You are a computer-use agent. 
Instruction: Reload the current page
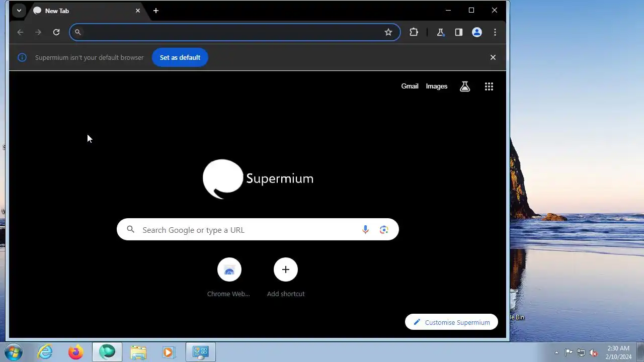(x=56, y=32)
